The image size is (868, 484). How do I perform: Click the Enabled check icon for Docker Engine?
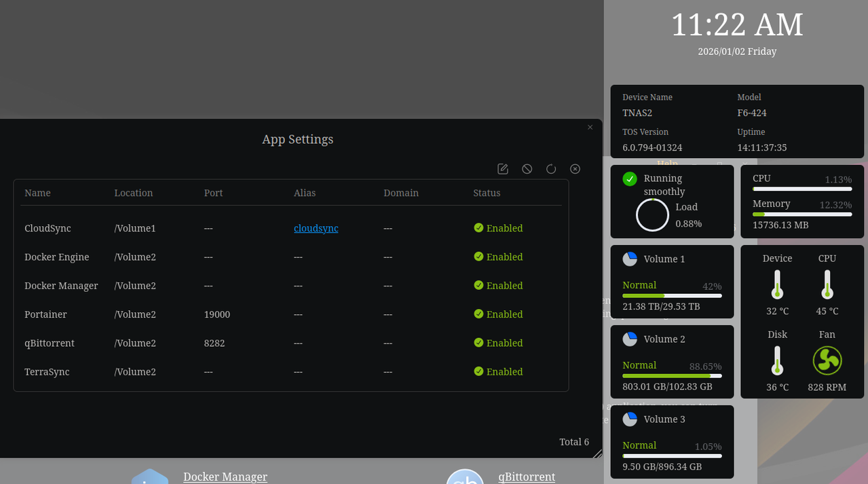tap(478, 256)
